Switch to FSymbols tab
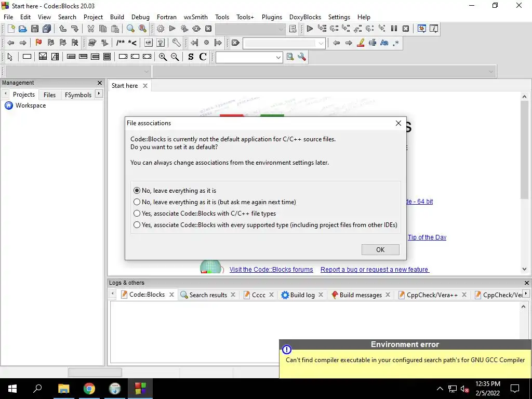This screenshot has height=399, width=532. click(x=78, y=95)
